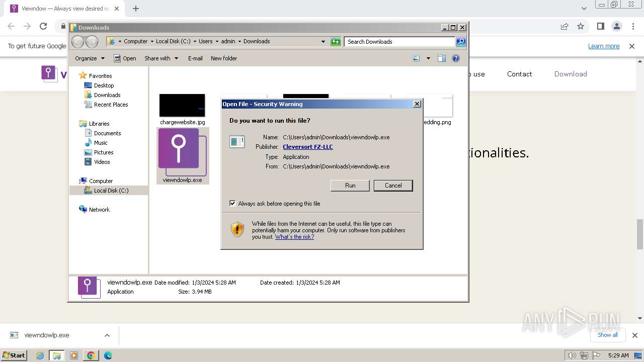Image resolution: width=644 pixels, height=362 pixels.
Task: Click the refresh icon next to address bar
Action: coord(336,42)
